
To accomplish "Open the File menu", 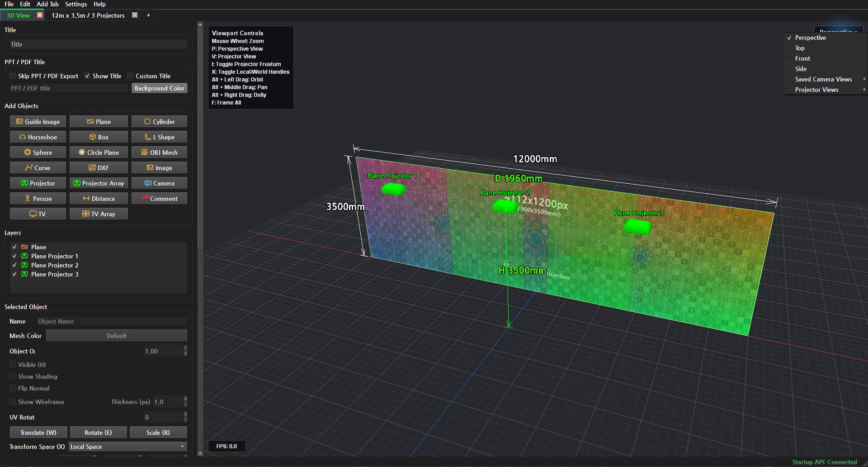I will point(9,4).
